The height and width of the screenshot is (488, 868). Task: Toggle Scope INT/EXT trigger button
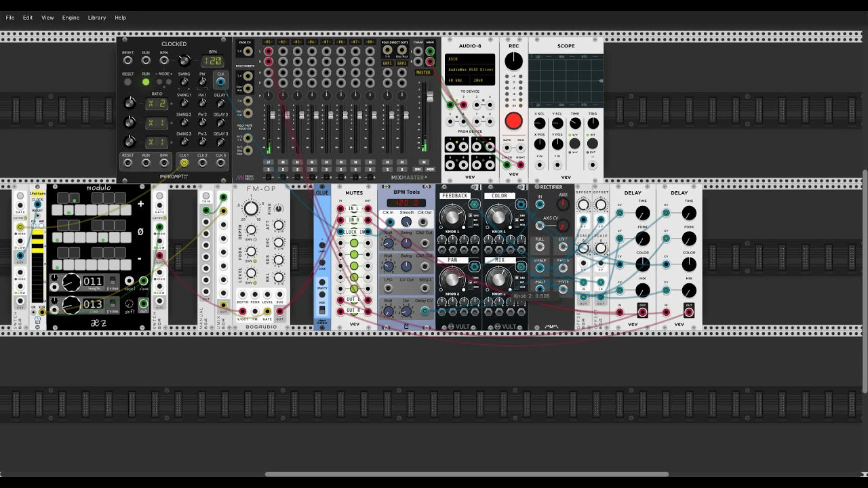click(593, 144)
